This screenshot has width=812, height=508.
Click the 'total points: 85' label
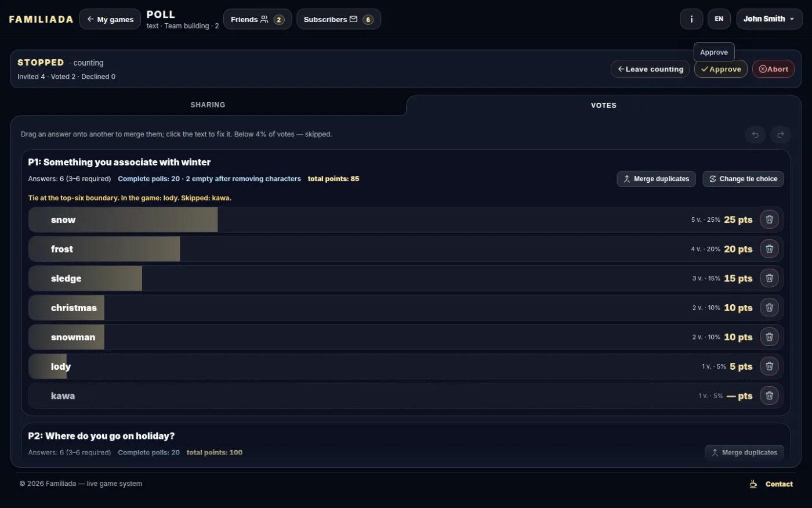coord(333,179)
